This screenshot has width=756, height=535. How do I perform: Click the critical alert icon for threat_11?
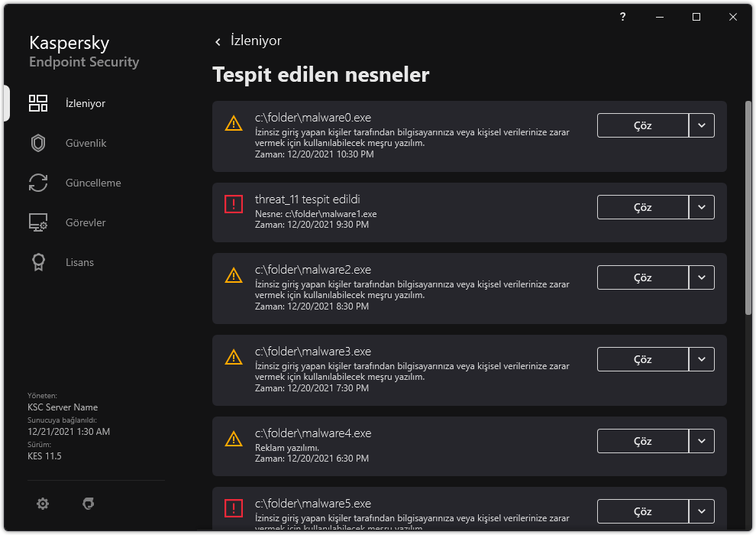pyautogui.click(x=234, y=204)
